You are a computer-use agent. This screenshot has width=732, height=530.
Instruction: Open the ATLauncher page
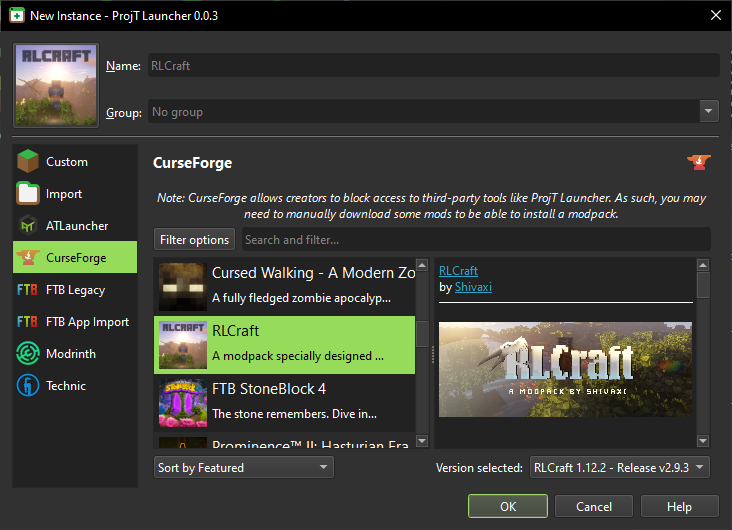coord(75,226)
